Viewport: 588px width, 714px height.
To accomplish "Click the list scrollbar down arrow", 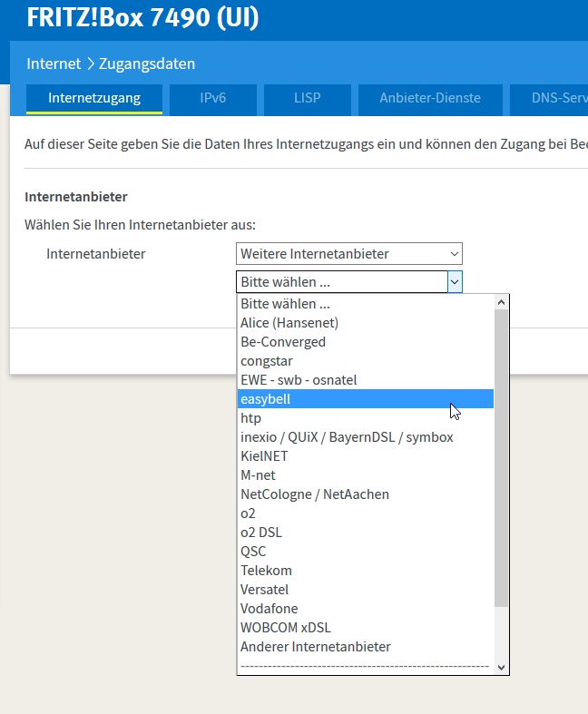I will (502, 668).
